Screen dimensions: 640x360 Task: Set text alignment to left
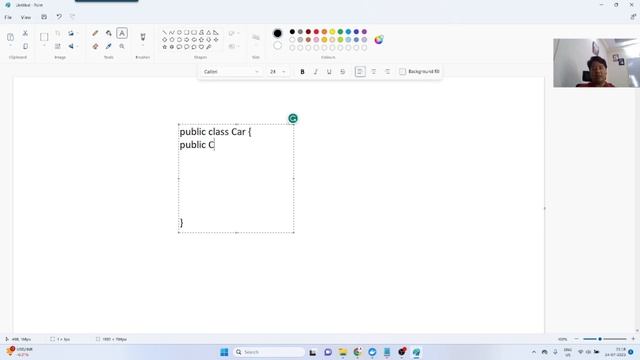360,71
